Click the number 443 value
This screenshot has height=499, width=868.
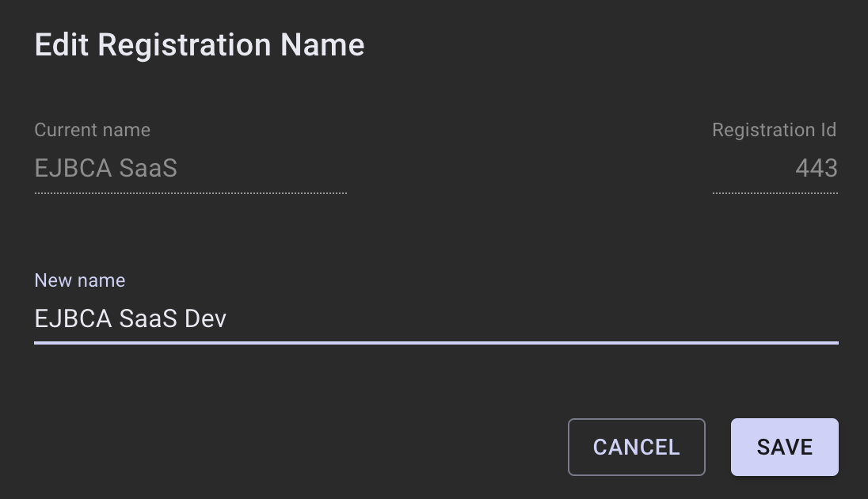tap(817, 169)
